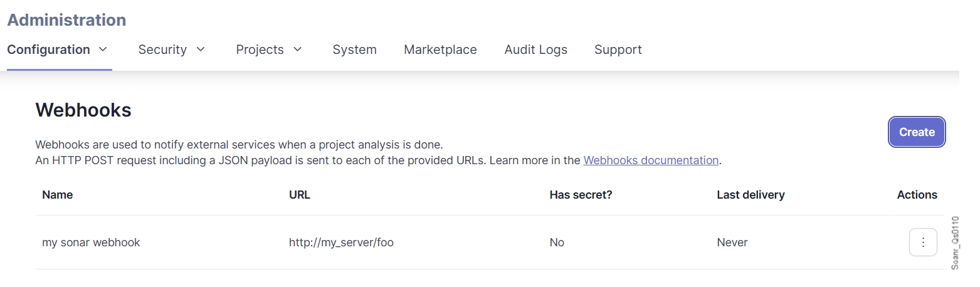
Task: Click the Never last delivery cell
Action: pos(732,243)
